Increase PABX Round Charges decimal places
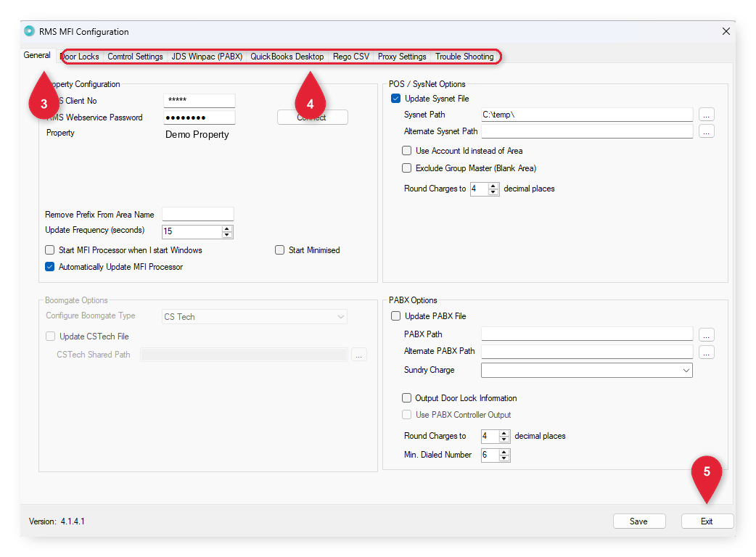The height and width of the screenshot is (557, 756). coord(504,433)
